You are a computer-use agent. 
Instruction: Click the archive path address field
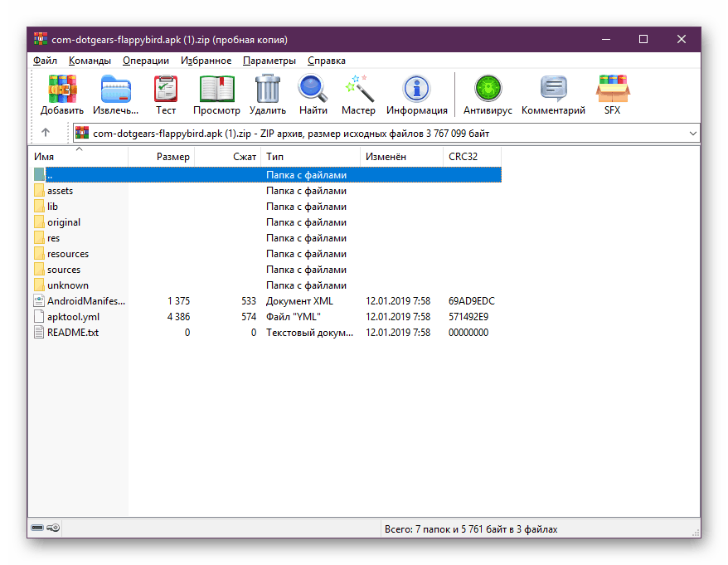pos(386,134)
